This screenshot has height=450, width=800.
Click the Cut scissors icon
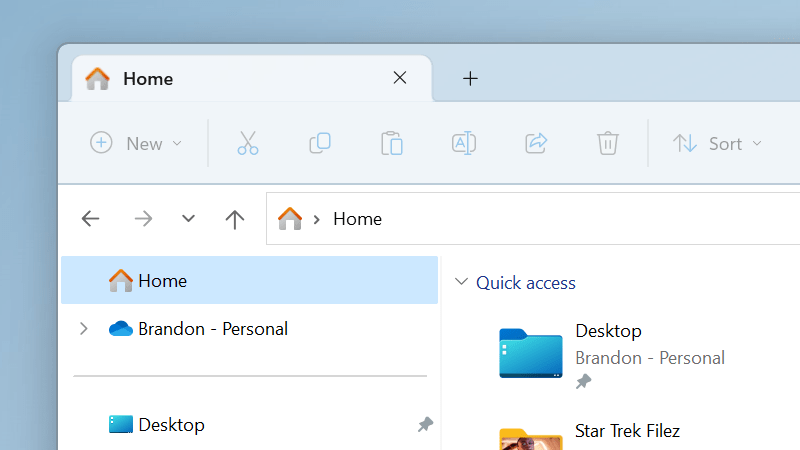coord(248,143)
